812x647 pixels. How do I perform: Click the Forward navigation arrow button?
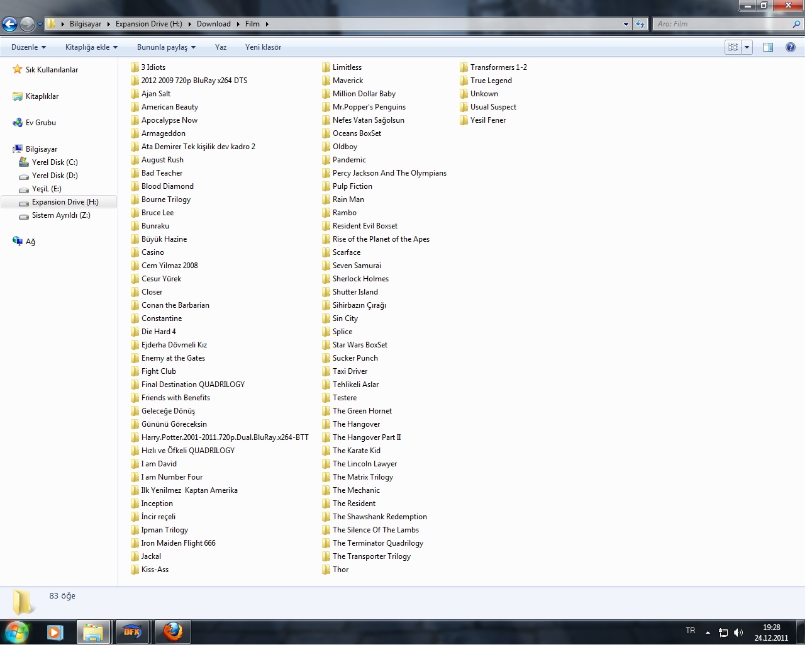click(x=27, y=24)
